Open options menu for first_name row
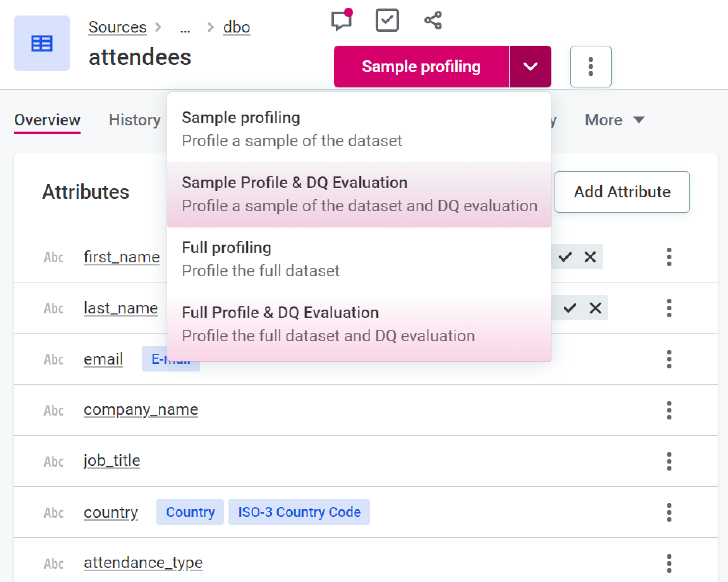The image size is (728, 582). [x=669, y=257]
